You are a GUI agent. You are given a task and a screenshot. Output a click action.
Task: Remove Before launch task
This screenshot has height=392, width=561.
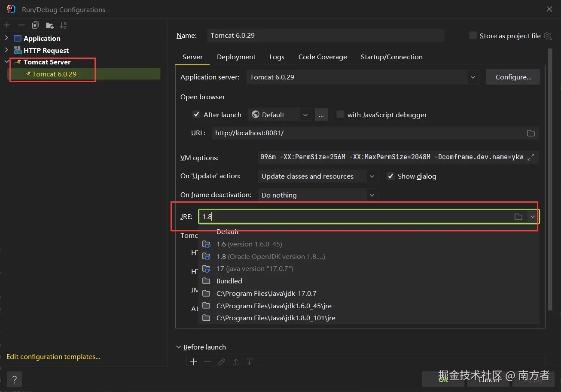(207, 362)
